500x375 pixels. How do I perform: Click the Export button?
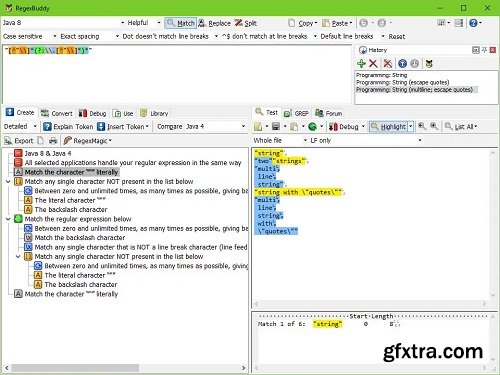[x=19, y=141]
